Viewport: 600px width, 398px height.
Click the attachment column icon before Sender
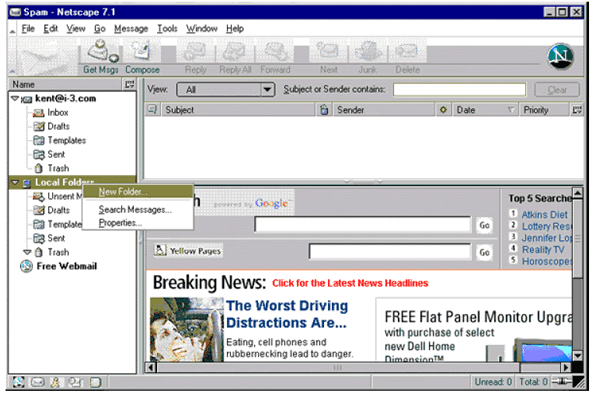324,110
